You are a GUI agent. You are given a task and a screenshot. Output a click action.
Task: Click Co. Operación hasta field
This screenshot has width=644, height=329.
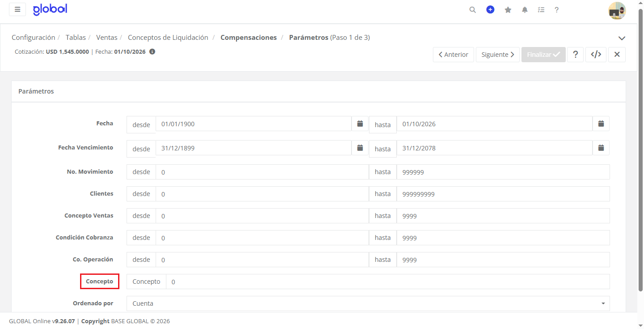click(x=503, y=260)
